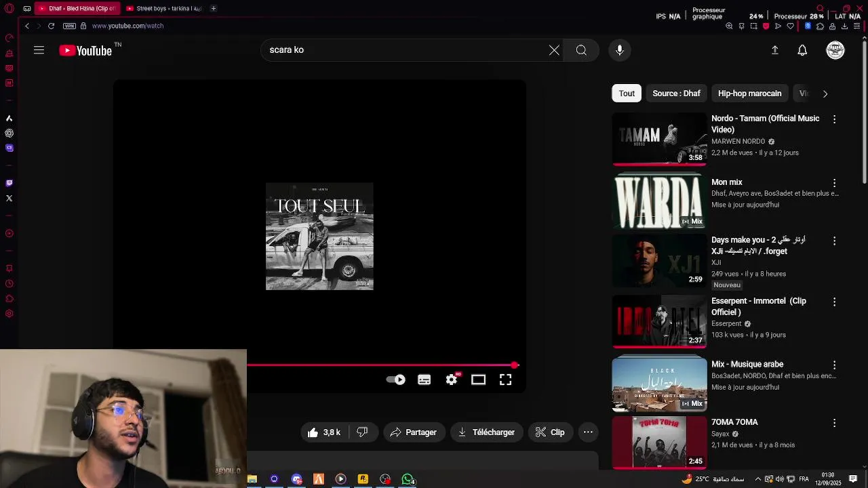
Task: Go back in browser history
Action: pos(27,26)
